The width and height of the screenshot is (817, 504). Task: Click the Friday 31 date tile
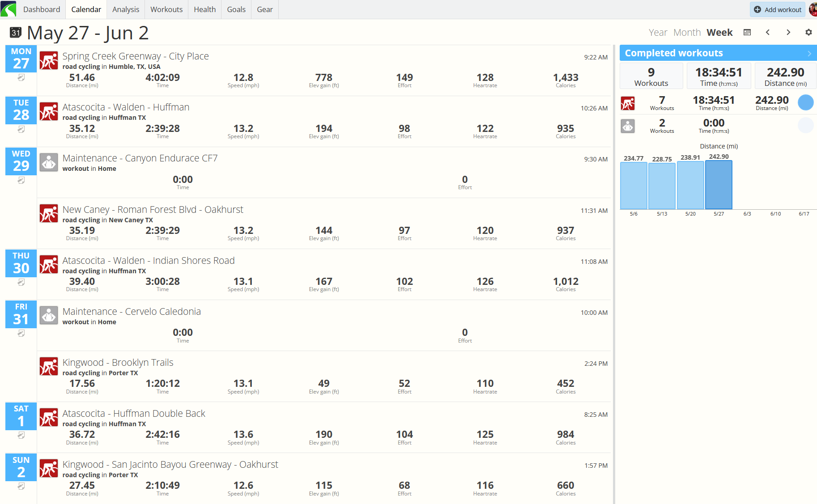pos(21,314)
